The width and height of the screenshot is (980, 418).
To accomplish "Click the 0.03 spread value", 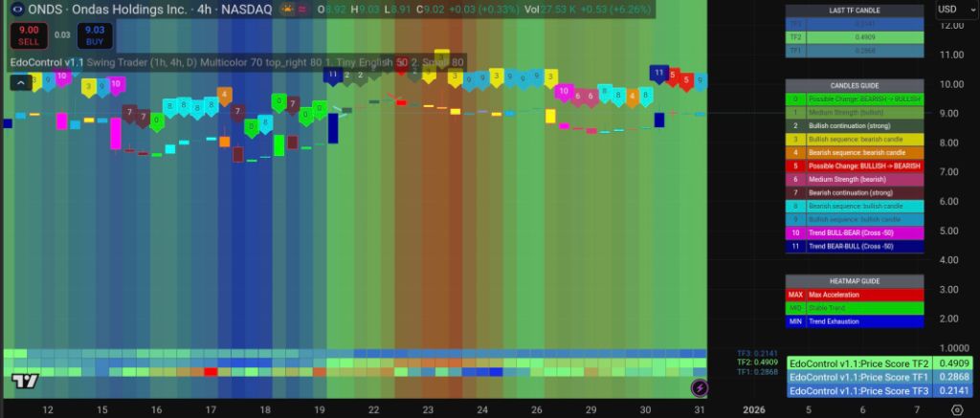I will coord(62,35).
